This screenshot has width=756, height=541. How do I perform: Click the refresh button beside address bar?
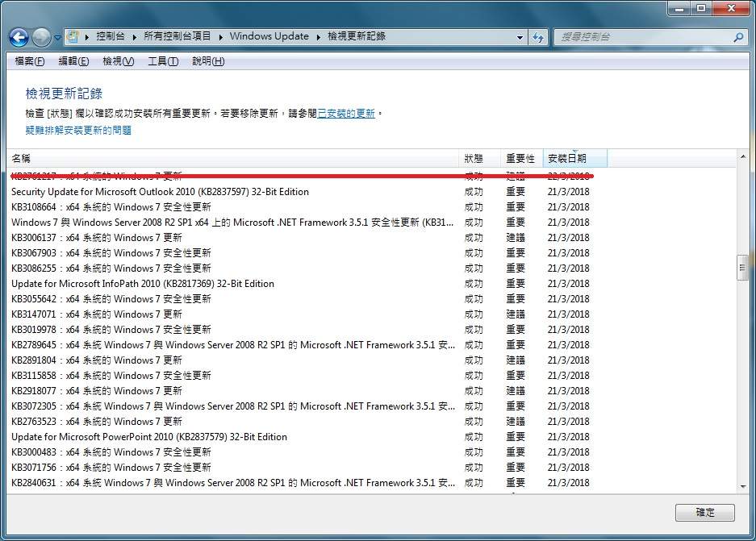pos(538,37)
